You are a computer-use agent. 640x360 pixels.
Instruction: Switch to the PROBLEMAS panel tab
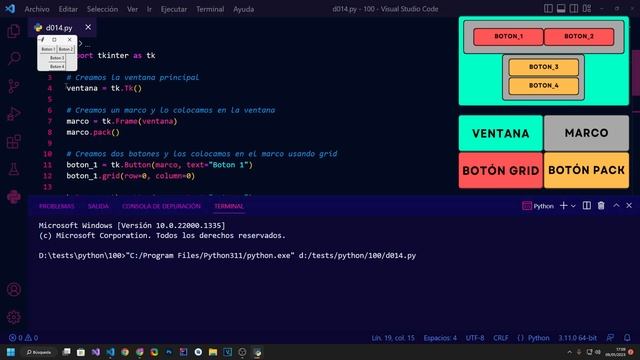[57, 206]
